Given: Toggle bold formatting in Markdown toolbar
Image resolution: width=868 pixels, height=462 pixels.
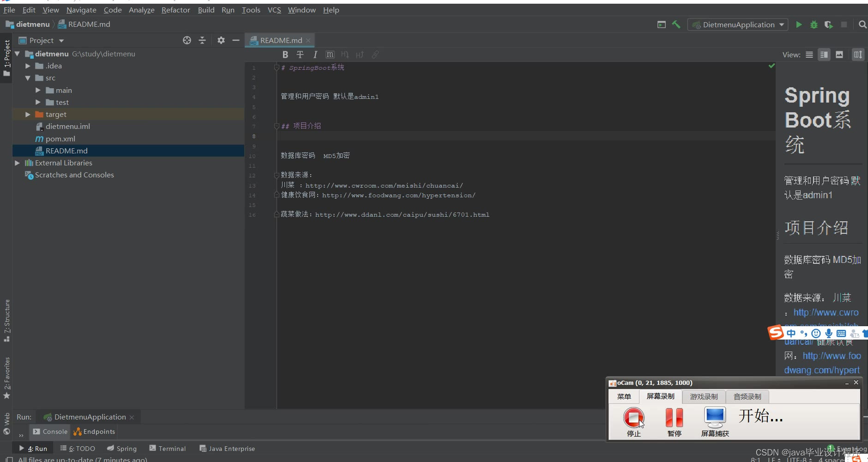Looking at the screenshot, I should coord(285,55).
